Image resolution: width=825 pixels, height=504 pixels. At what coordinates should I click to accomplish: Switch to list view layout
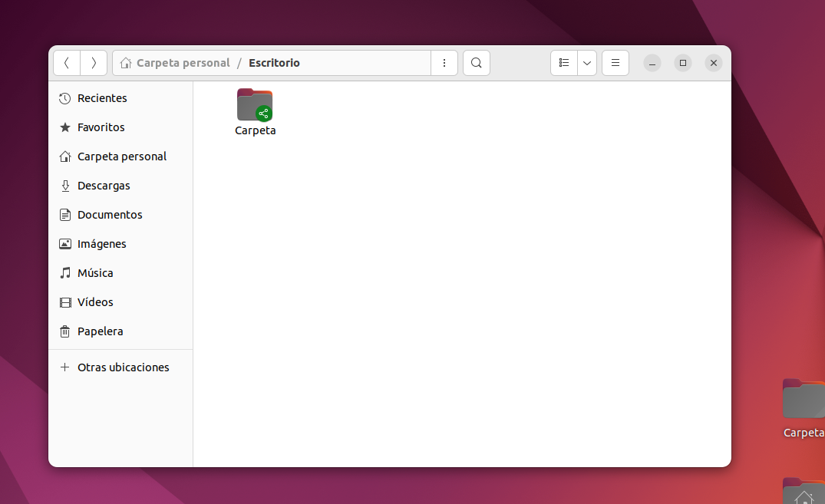pos(564,63)
